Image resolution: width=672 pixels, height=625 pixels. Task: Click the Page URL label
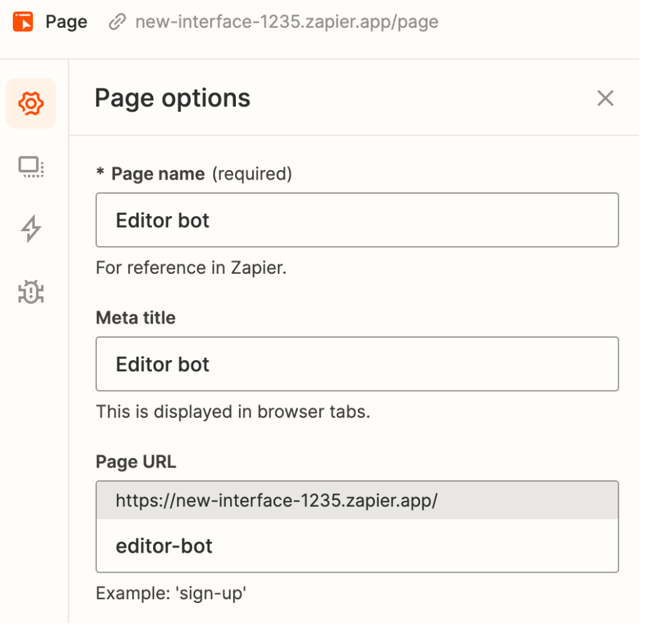136,462
